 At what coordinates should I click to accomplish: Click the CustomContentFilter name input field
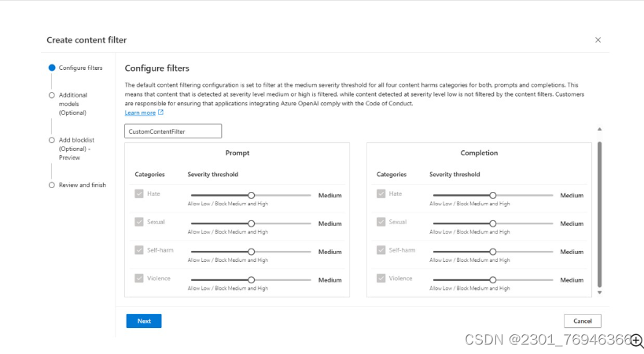tap(173, 131)
